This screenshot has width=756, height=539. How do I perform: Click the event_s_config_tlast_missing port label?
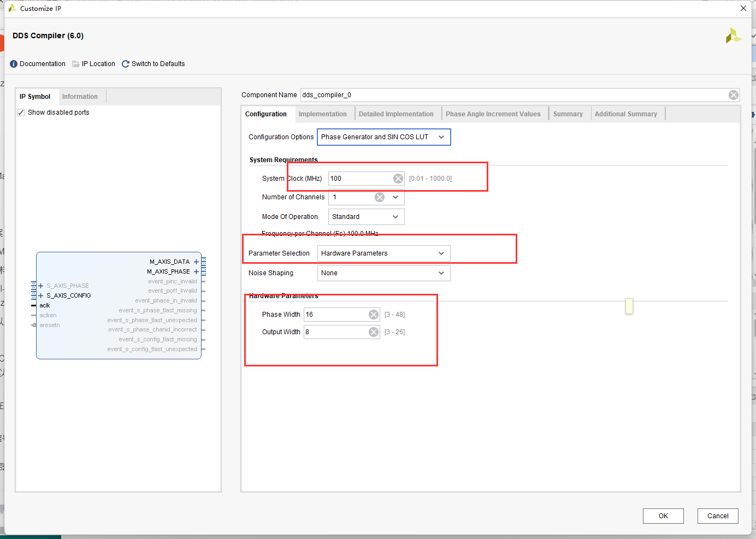[158, 340]
